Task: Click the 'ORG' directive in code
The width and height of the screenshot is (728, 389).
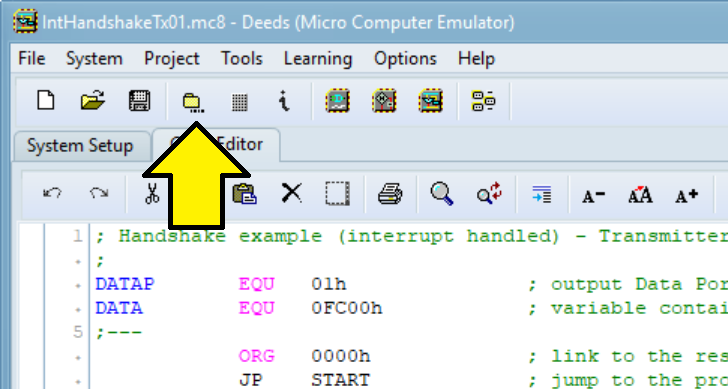Action: [257, 357]
